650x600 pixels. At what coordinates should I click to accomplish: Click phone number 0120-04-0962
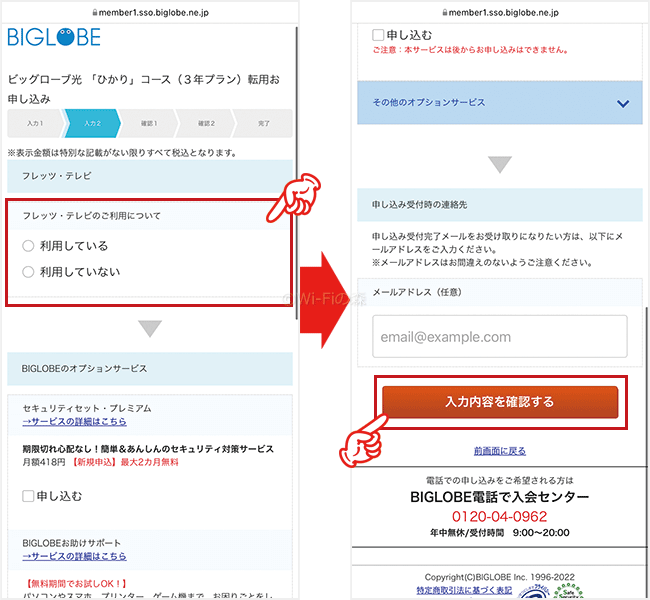click(x=500, y=517)
